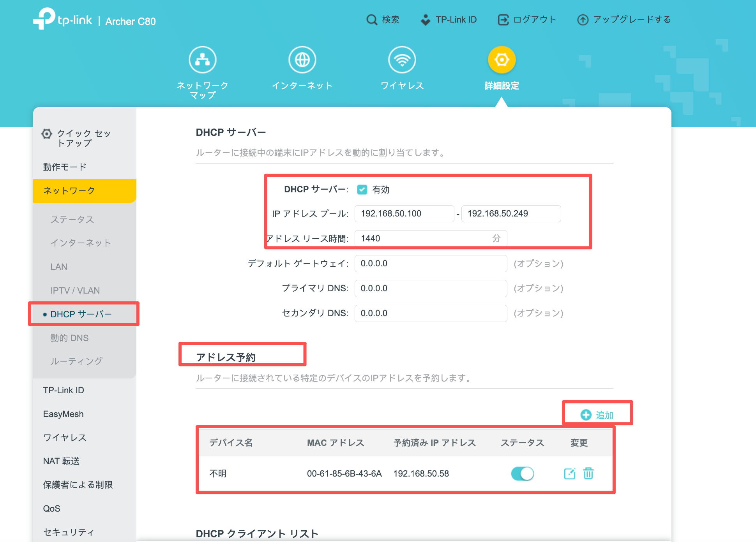Click the ログアウト link
Screen dimensions: 756x542
[535, 20]
